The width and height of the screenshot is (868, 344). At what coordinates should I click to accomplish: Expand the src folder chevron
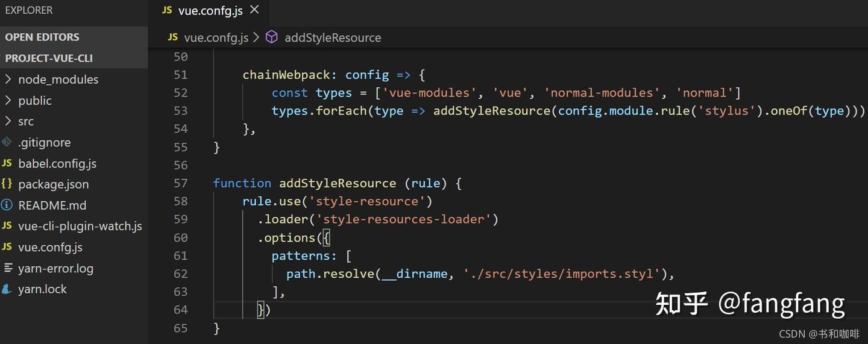click(8, 121)
